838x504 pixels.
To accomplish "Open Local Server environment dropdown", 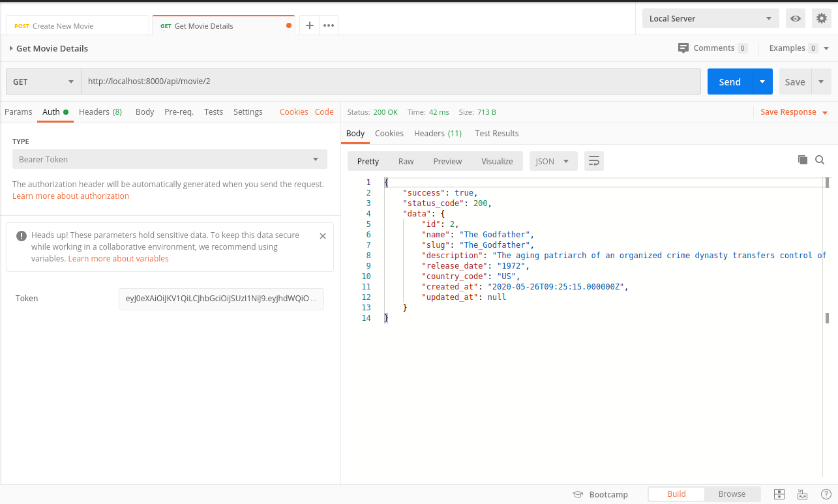I will pyautogui.click(x=711, y=18).
